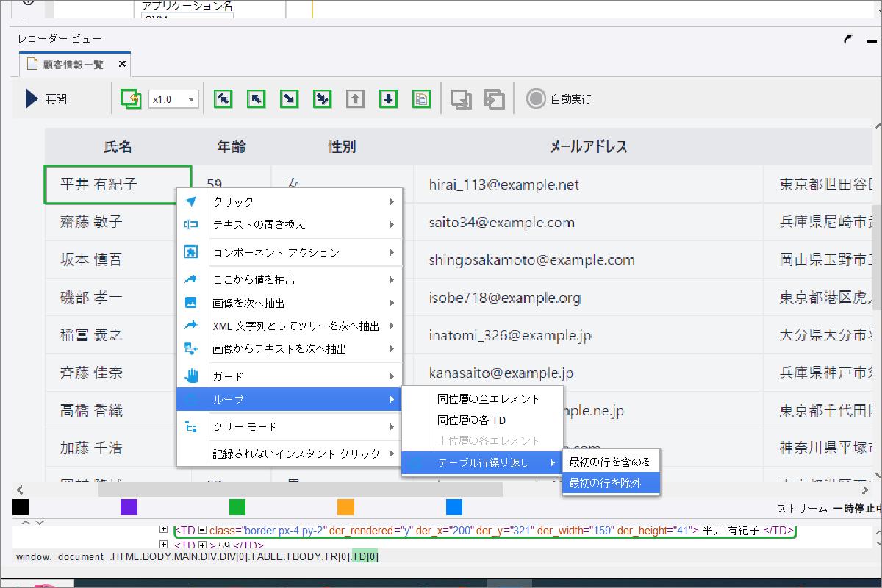Expand the クリック submenu arrow

pos(392,201)
